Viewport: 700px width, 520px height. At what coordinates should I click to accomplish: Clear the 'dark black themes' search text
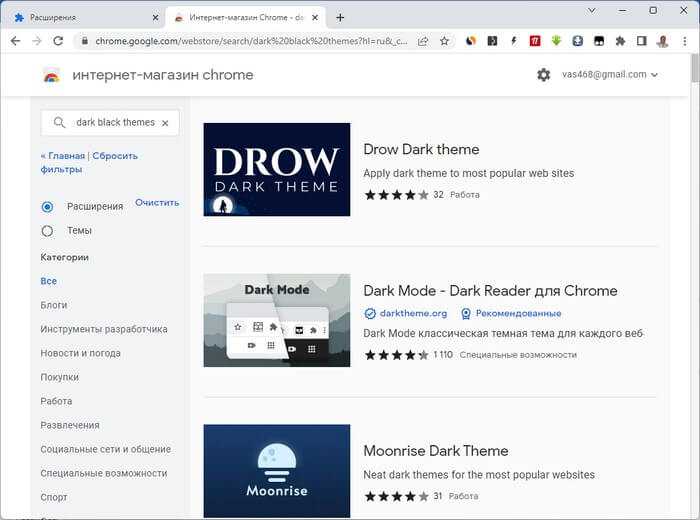coord(165,123)
